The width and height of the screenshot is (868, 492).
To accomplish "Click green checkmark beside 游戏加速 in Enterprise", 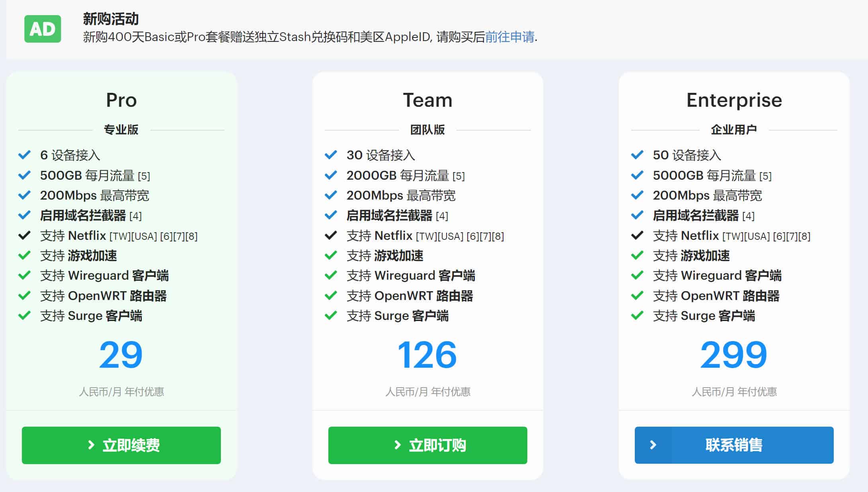I will 638,255.
